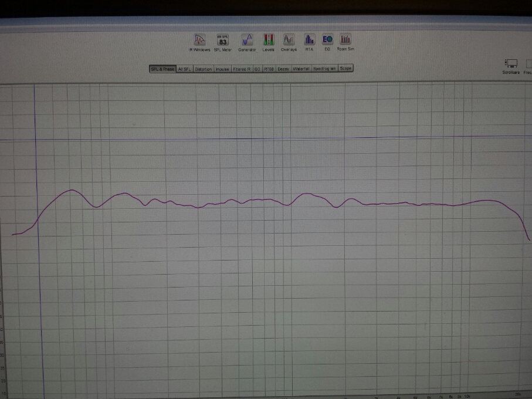Open the EQ window
532x399 pixels.
tap(327, 42)
